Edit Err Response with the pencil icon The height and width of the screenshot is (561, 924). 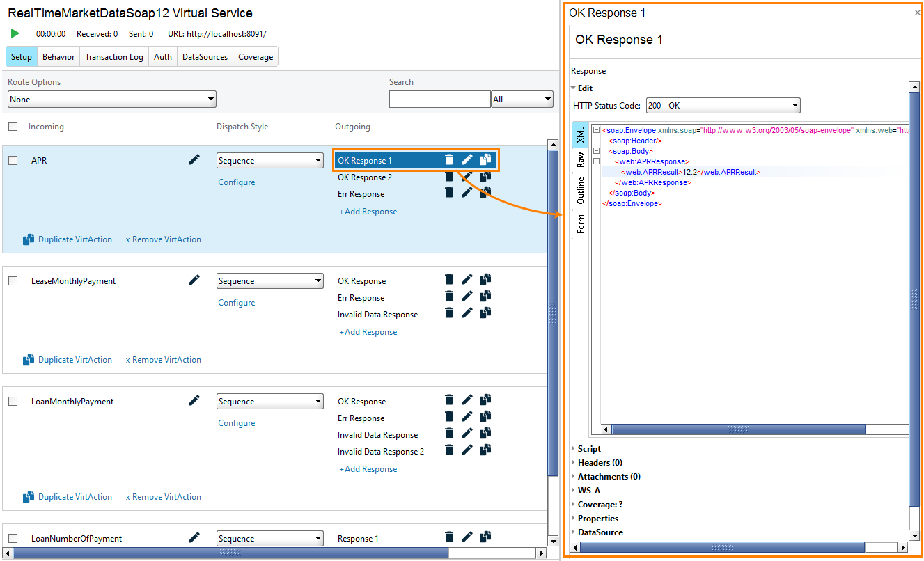click(467, 193)
